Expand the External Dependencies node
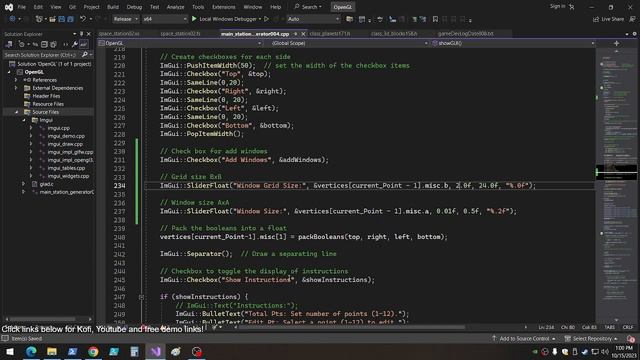Screen dimensions: 640x360 coord(16,88)
